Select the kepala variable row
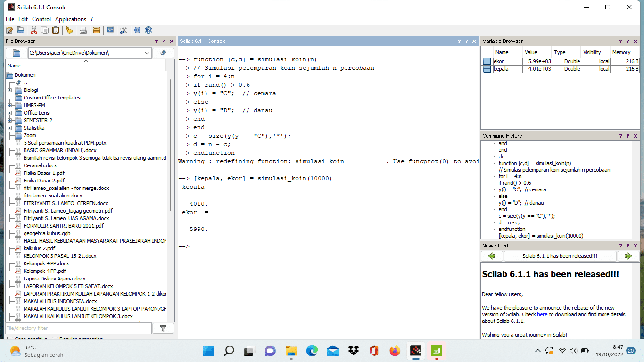644x362 pixels. click(560, 69)
